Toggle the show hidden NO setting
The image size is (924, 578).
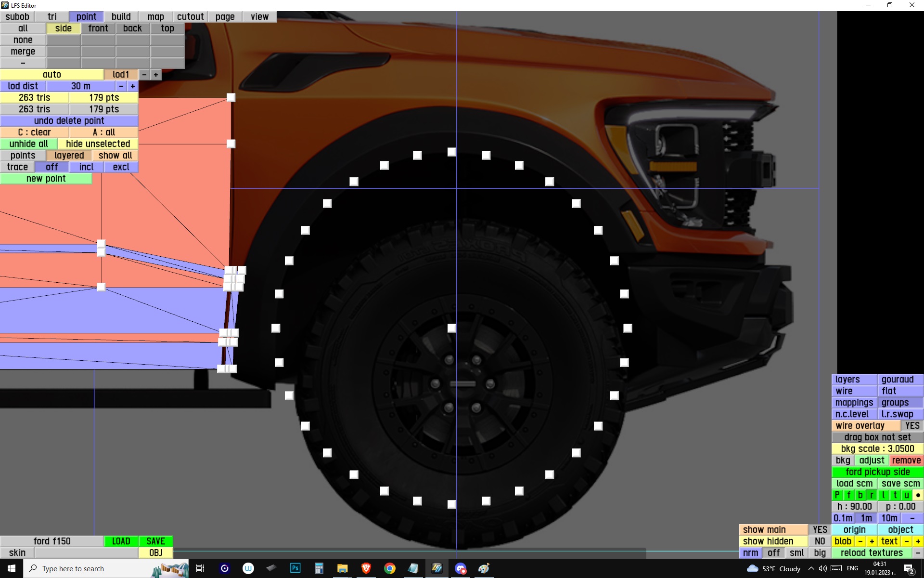point(820,541)
